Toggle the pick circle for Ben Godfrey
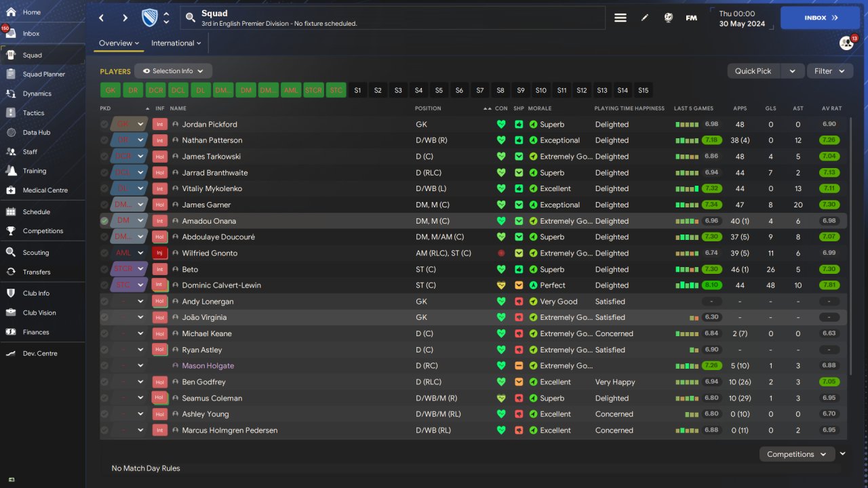The image size is (868, 488). [x=104, y=382]
